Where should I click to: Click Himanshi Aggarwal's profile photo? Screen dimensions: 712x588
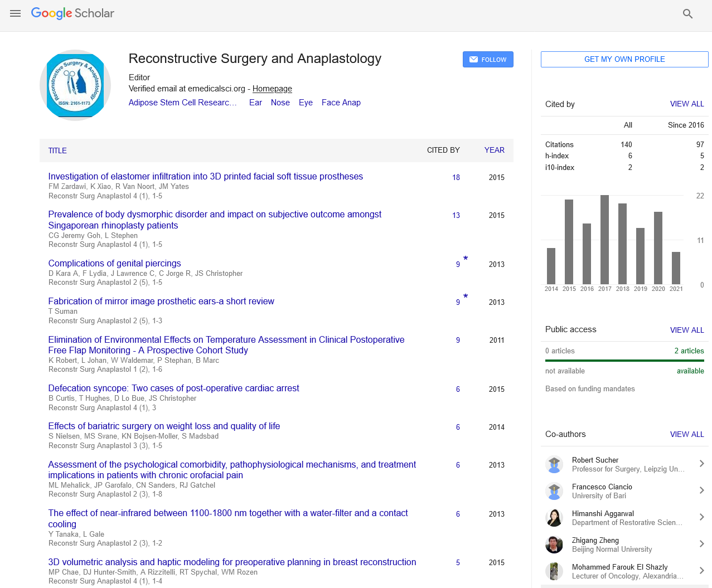[x=554, y=518]
